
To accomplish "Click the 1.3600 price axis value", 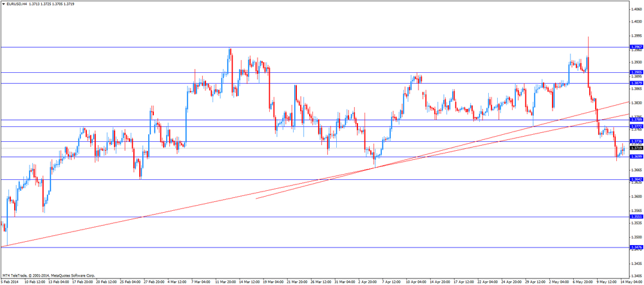I will 637,196.
